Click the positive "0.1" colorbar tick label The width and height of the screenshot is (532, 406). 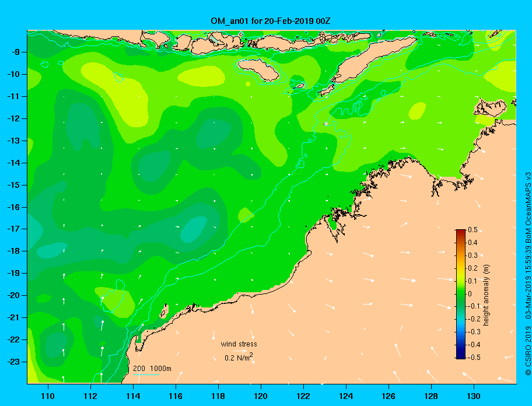[x=473, y=281]
